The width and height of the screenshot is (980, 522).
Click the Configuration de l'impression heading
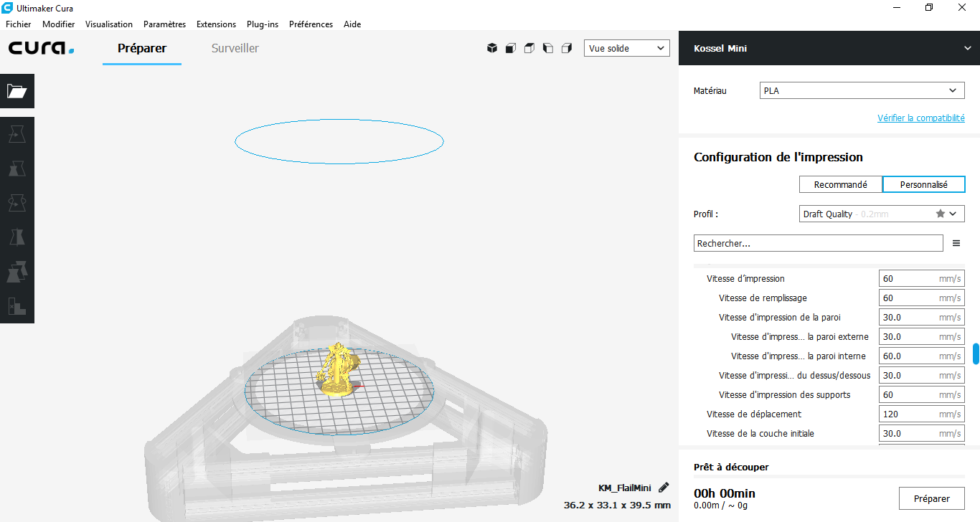[778, 157]
